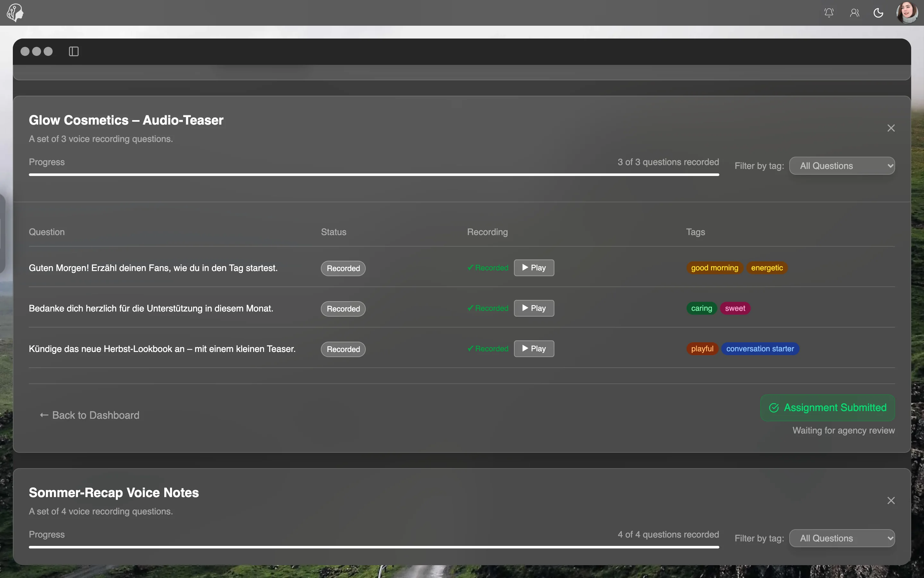Click the question 'Bedanke dich herzlich für die Unterstützung'

[151, 309]
